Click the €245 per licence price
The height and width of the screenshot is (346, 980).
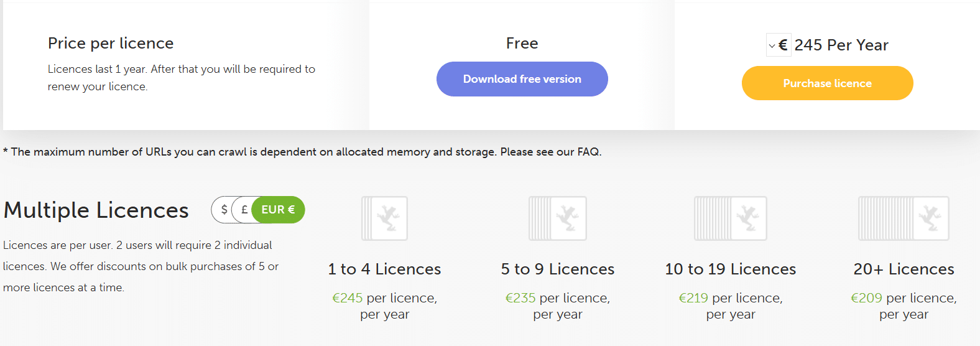coord(348,298)
